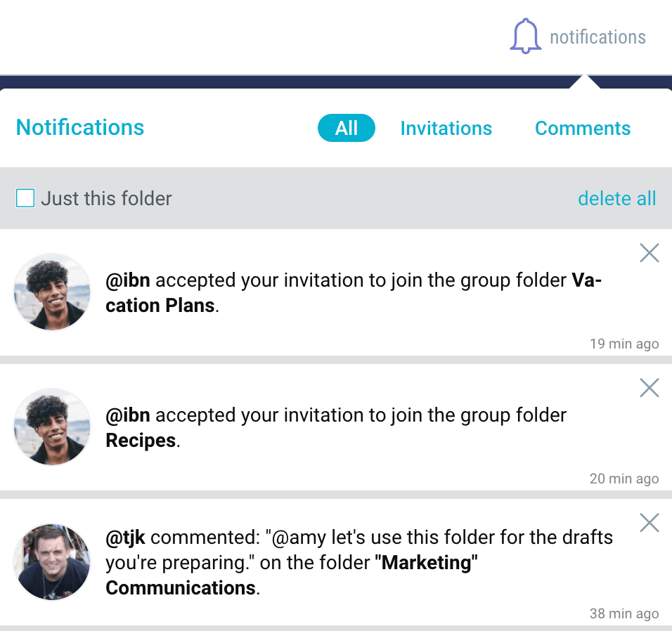Open the Recipes folder link

click(x=141, y=441)
